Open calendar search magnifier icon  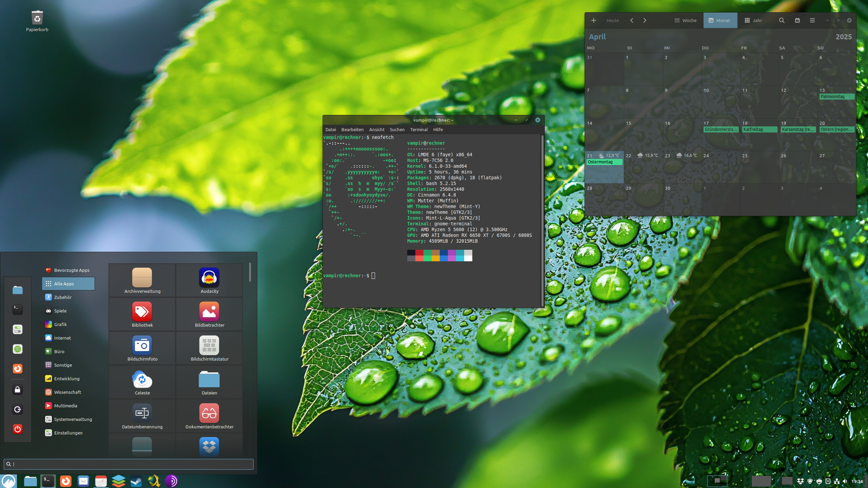tap(782, 20)
